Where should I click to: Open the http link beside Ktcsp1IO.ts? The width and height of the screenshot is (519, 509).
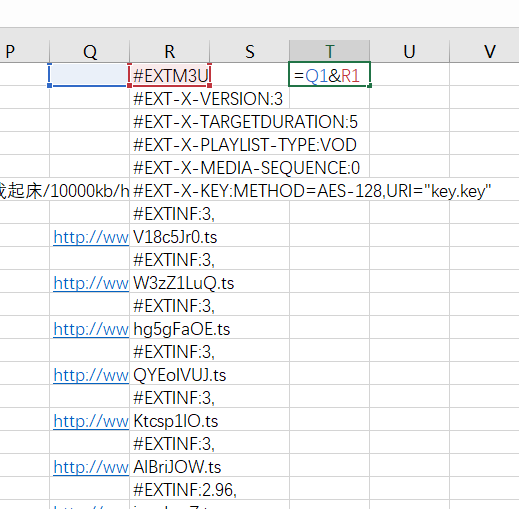coord(91,421)
